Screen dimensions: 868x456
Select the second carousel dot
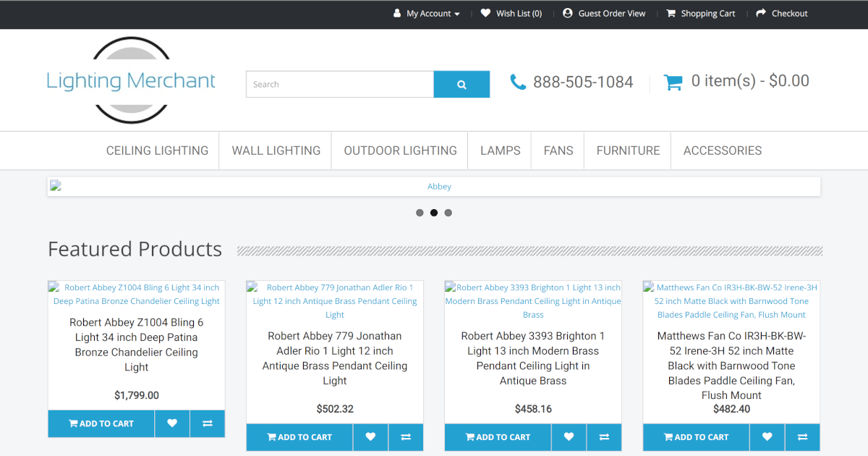point(434,213)
